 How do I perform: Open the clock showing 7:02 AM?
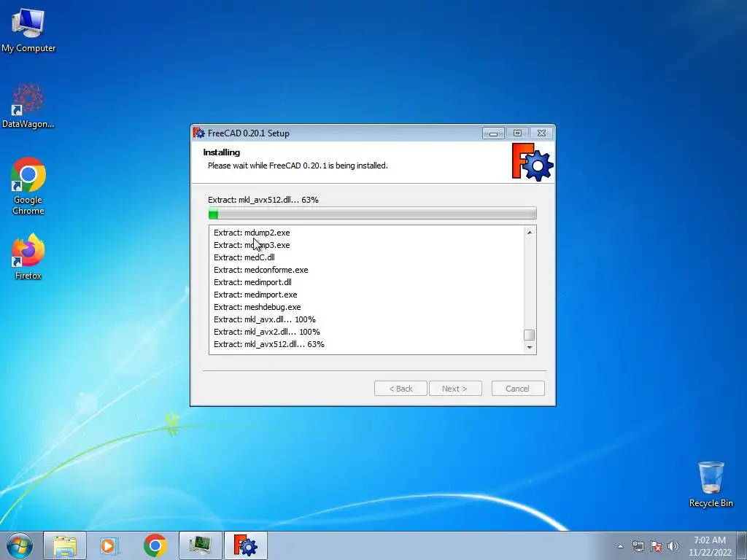click(x=710, y=546)
